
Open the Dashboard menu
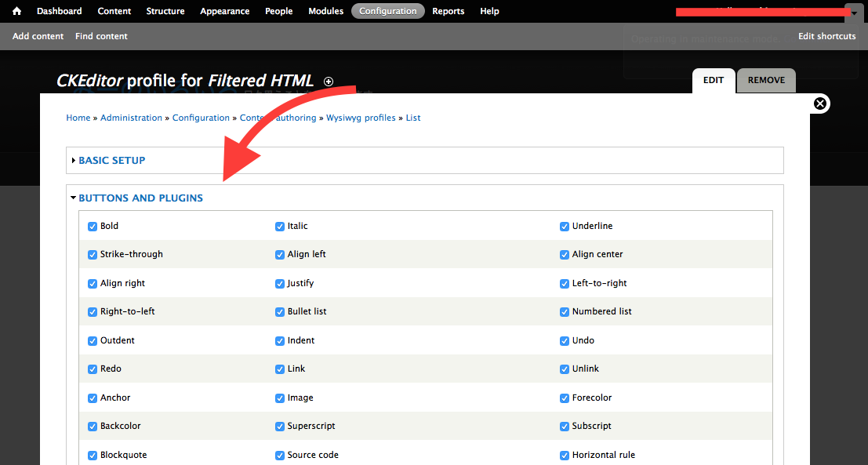point(60,11)
